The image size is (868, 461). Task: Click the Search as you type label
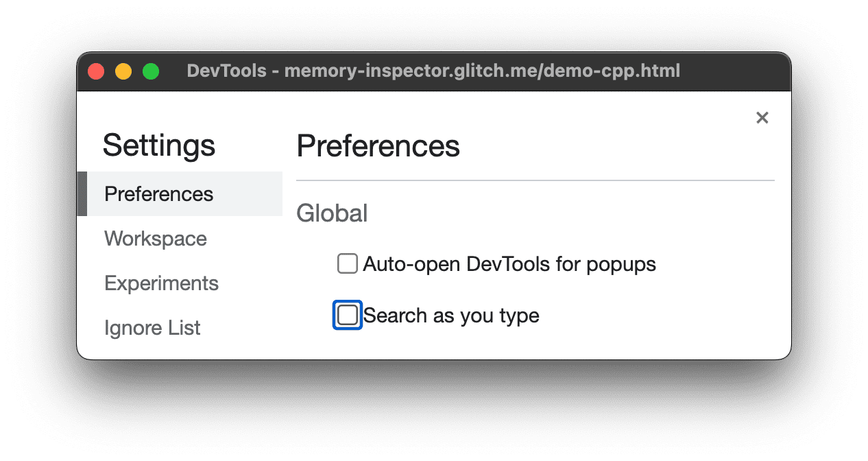[450, 315]
